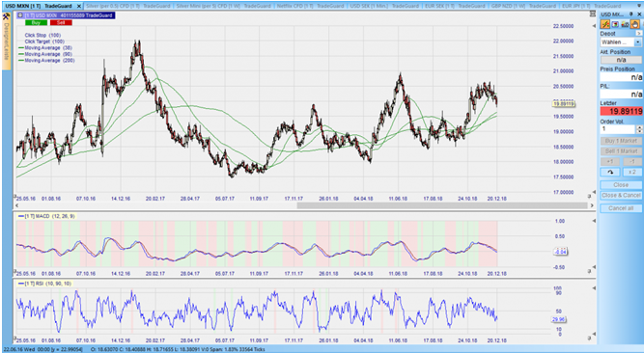
Task: Click the 19.89119 price label on axis
Action: coord(564,104)
